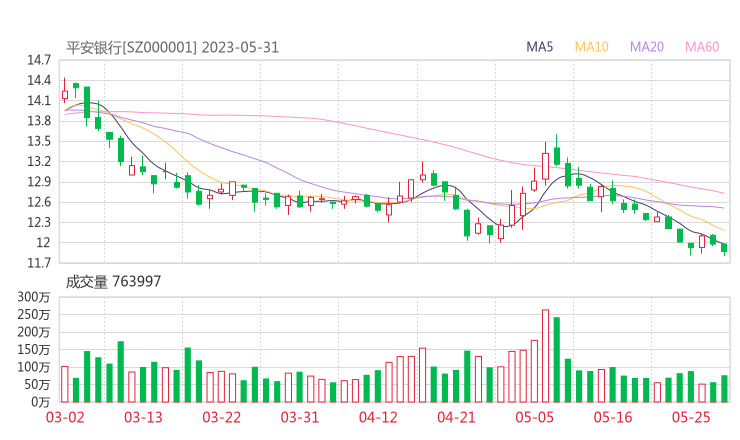
Task: Click the 12.6 price axis label
Action: click(x=39, y=203)
